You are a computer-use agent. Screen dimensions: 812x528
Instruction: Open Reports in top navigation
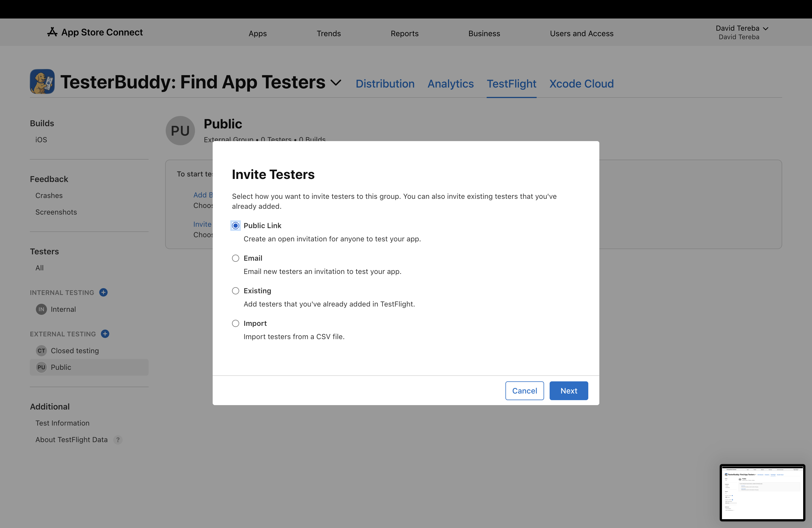pos(404,33)
